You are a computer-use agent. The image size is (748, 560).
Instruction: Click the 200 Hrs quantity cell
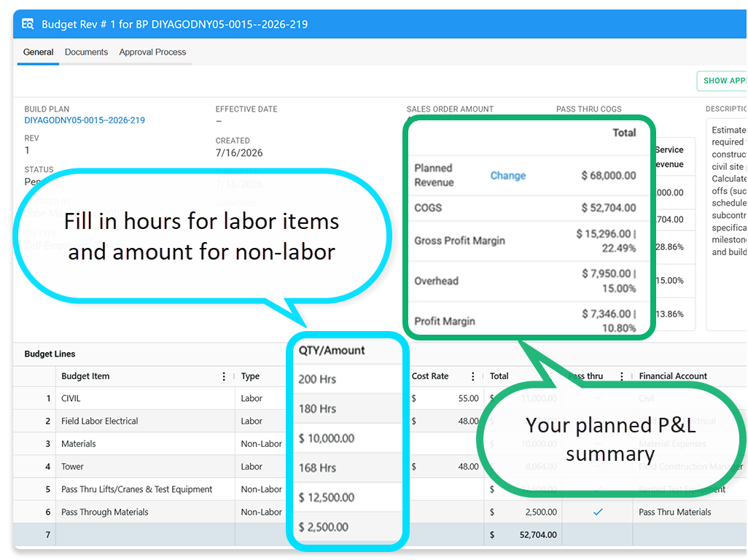tap(347, 379)
